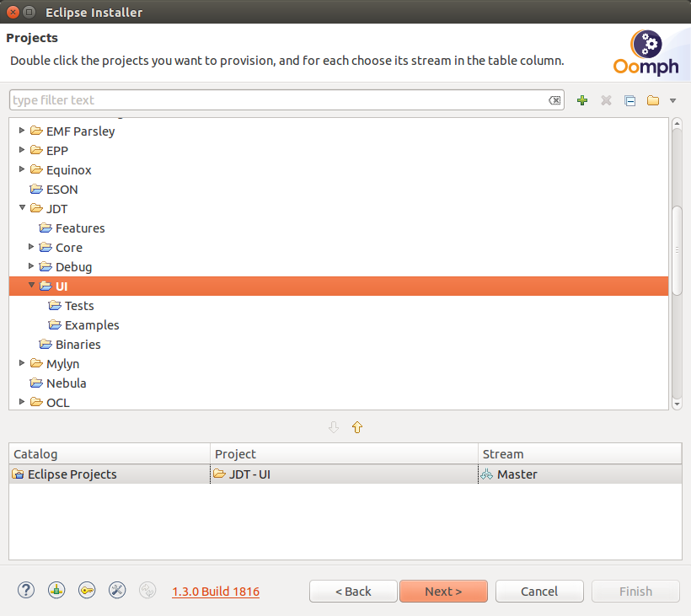The width and height of the screenshot is (691, 616).
Task: Click the yellow up arrow remove-from-selection icon
Action: [357, 427]
